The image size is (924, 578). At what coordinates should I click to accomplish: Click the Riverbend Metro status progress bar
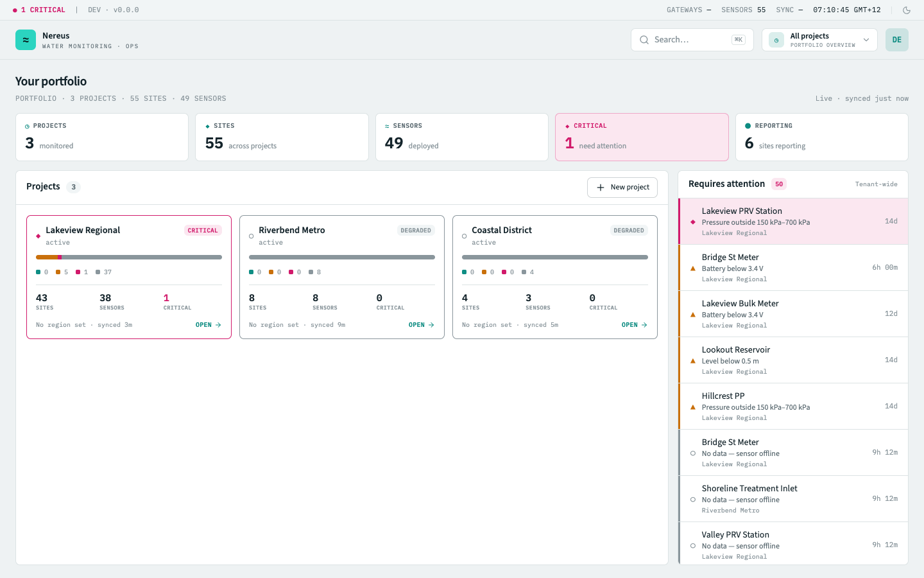click(x=342, y=258)
